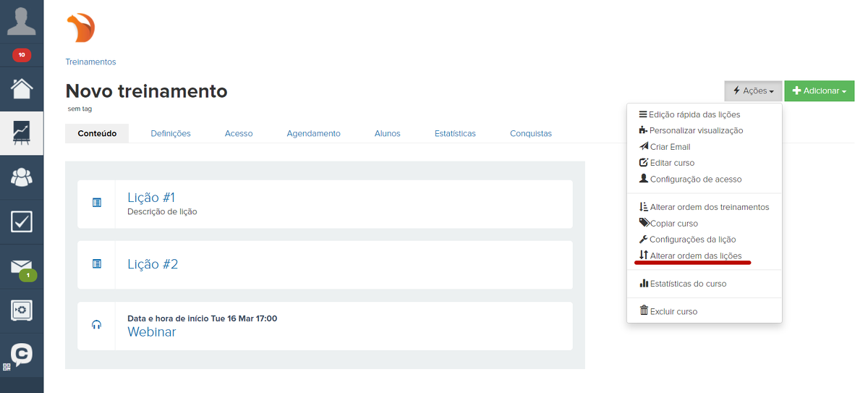Image resolution: width=868 pixels, height=393 pixels.
Task: Open tasks checkmark icon in sidebar
Action: pos(22,221)
